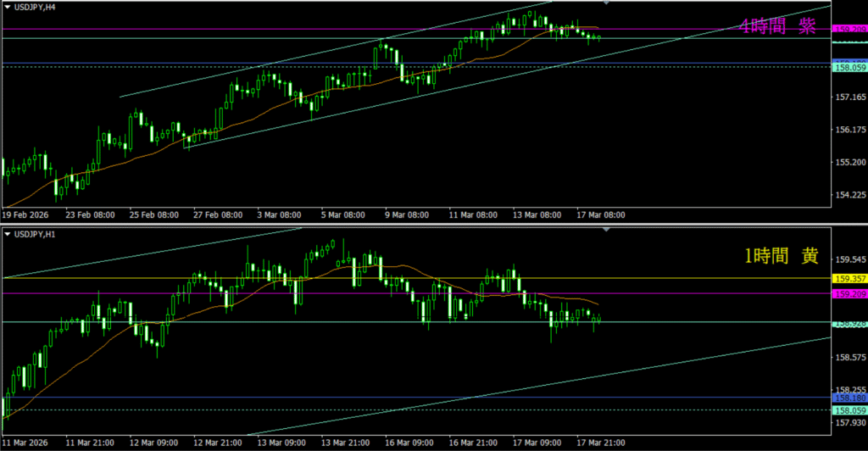Viewport: 868px width, 451px height.
Task: Click the 157.165 price scale value
Action: pos(849,98)
